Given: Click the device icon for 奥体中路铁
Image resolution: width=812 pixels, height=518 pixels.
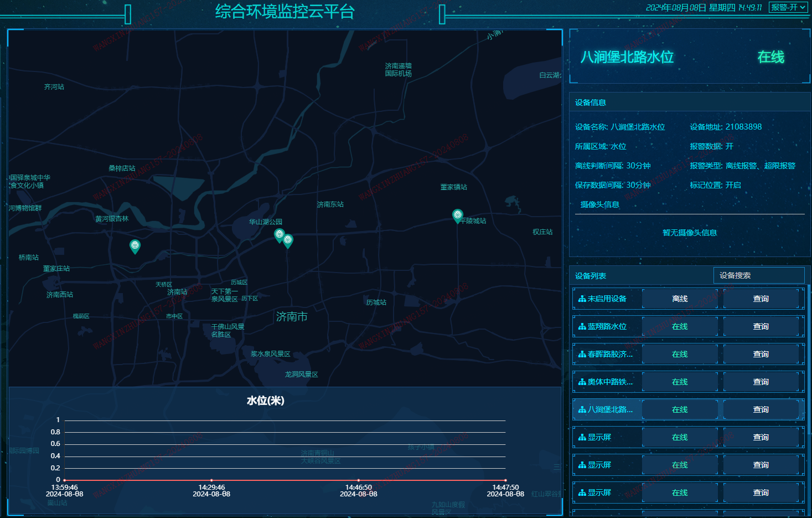Looking at the screenshot, I should click(582, 382).
